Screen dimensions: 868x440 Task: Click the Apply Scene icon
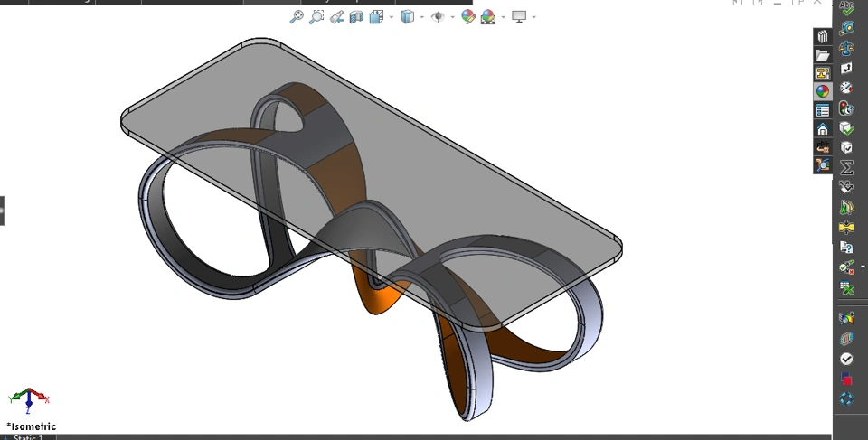pos(488,17)
